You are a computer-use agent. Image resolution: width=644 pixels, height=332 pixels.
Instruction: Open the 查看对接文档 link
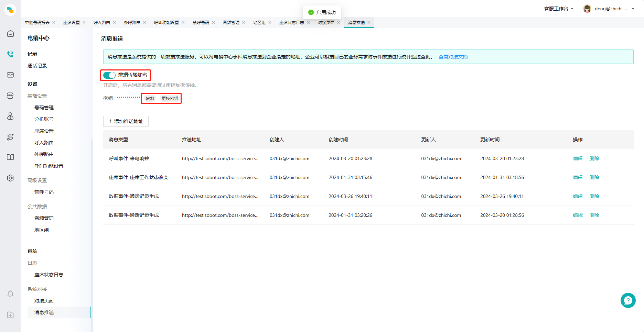tap(453, 57)
